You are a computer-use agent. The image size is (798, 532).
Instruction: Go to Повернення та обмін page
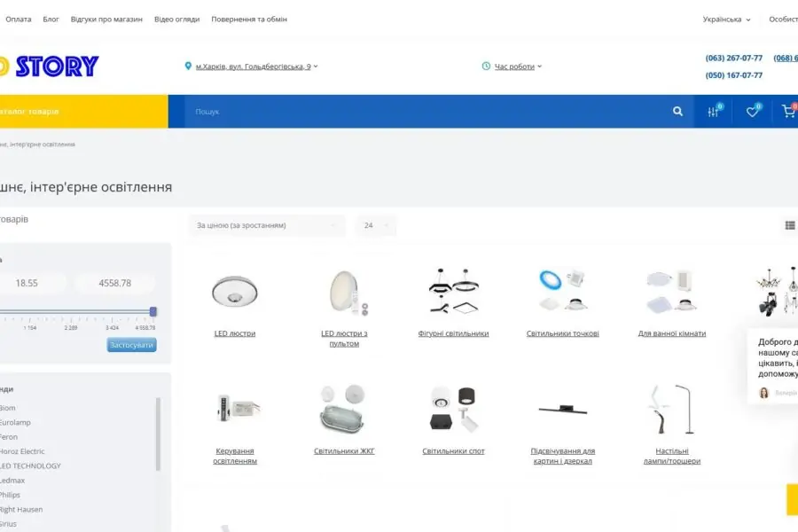pos(249,19)
